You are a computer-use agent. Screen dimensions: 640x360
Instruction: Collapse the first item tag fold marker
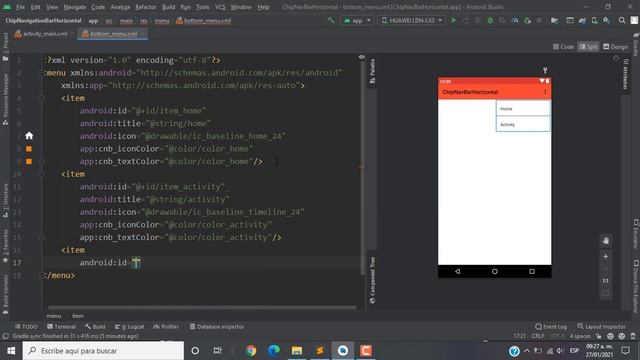pos(42,98)
